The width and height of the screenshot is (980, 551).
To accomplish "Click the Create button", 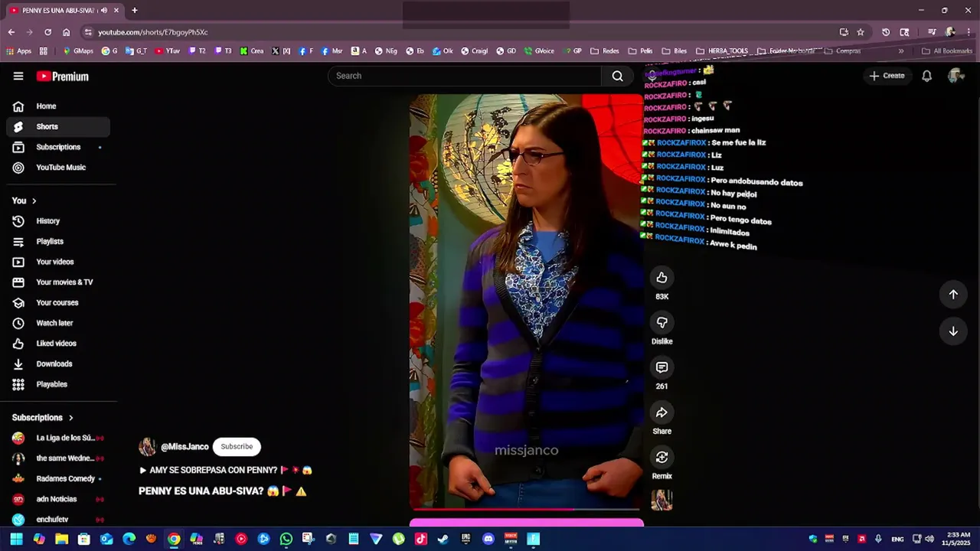I will tap(887, 76).
